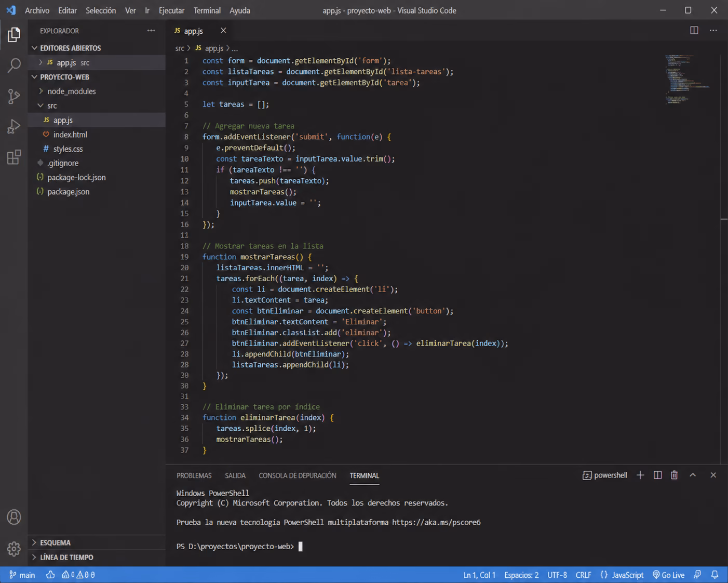Close the app.js editor tab
This screenshot has width=728, height=583.
pos(223,31)
